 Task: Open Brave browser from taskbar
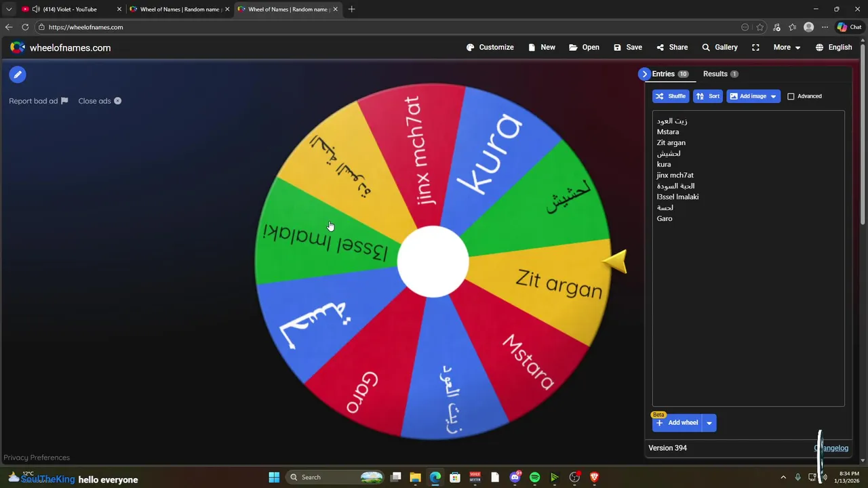[x=595, y=477]
